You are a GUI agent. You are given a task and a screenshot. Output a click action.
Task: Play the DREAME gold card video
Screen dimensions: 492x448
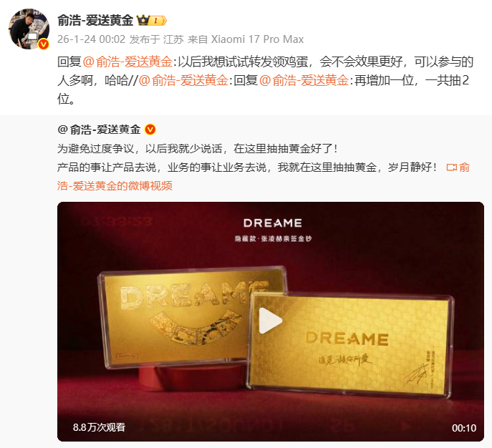(270, 321)
